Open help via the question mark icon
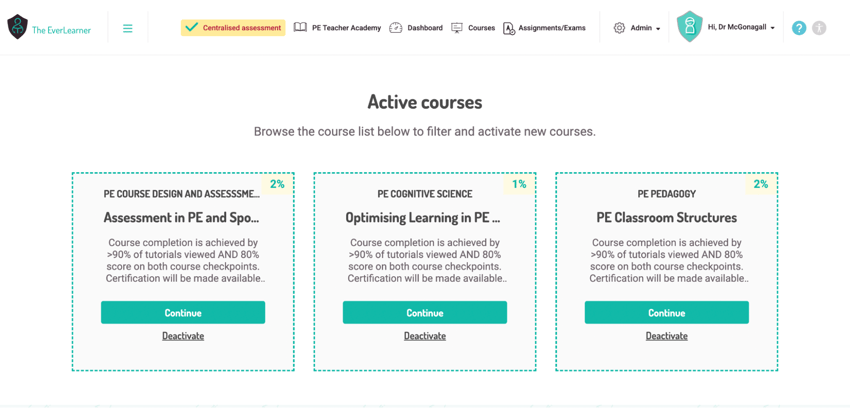 pyautogui.click(x=799, y=28)
